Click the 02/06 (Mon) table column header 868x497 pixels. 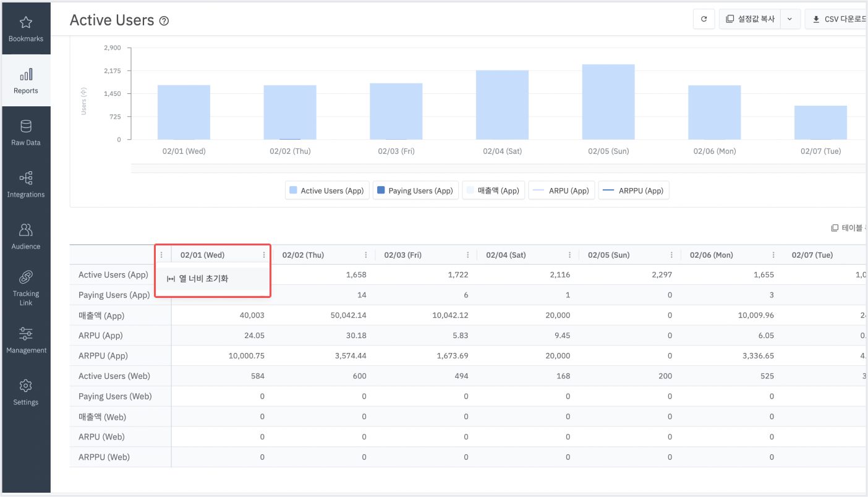pyautogui.click(x=711, y=255)
